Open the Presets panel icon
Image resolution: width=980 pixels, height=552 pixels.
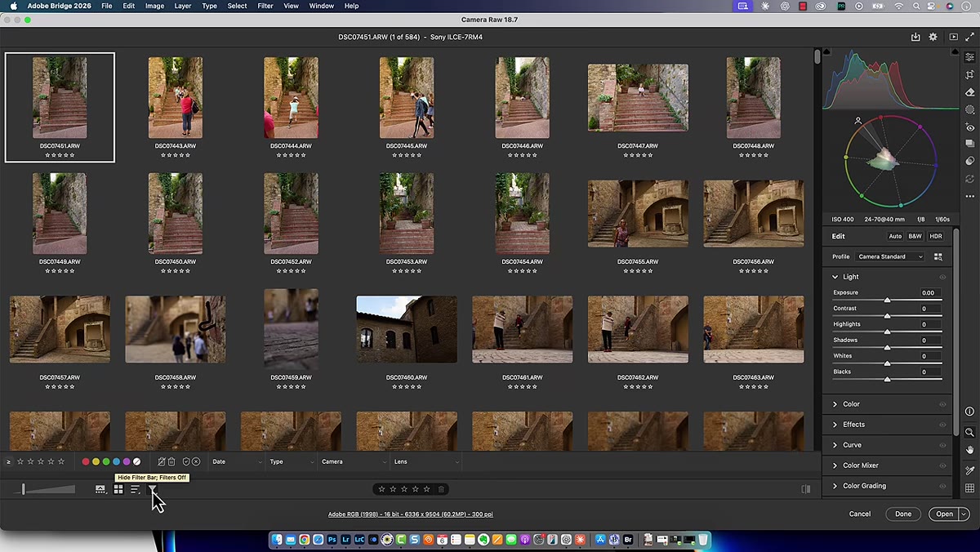(969, 162)
